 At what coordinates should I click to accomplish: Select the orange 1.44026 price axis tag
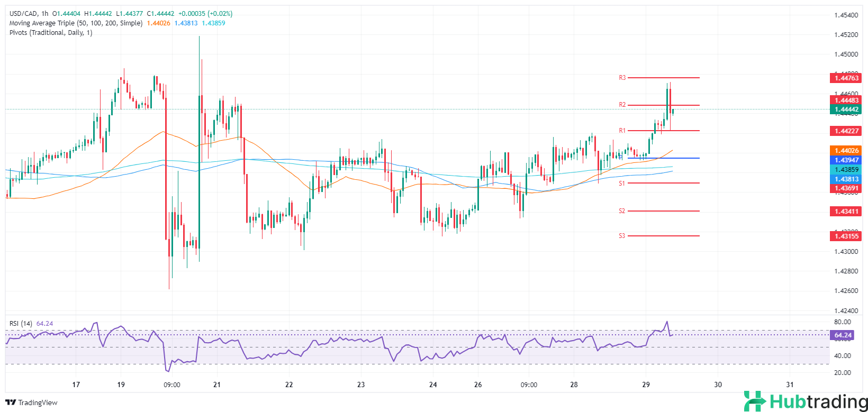tap(846, 151)
